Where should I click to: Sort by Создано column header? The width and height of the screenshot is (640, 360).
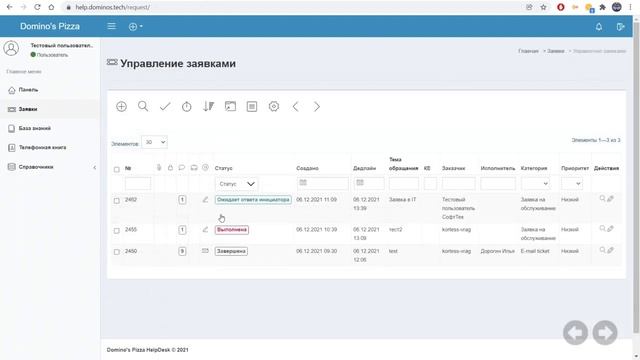pos(307,168)
